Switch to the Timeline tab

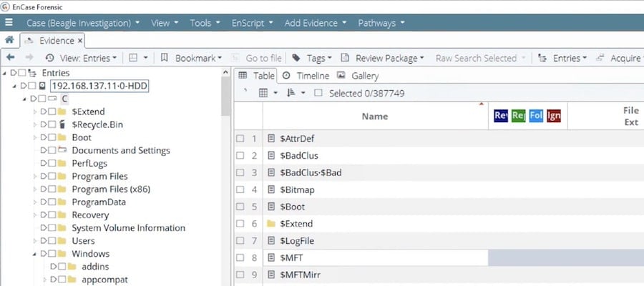tap(306, 76)
